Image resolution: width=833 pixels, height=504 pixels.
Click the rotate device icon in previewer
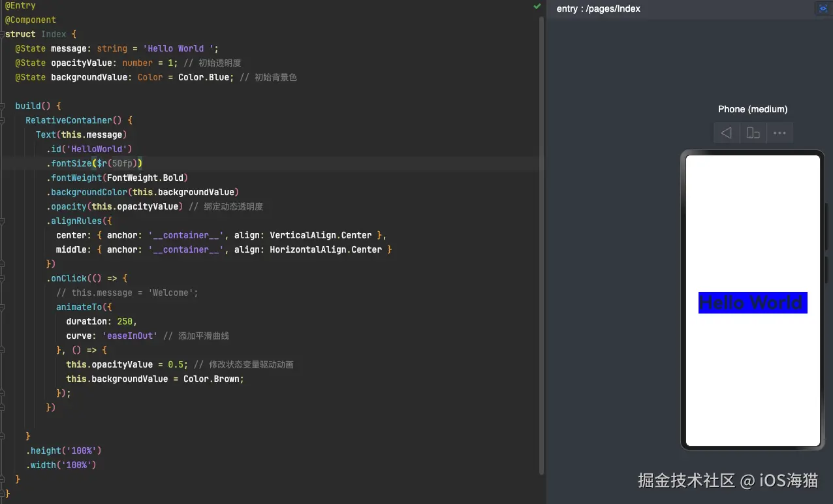click(753, 133)
